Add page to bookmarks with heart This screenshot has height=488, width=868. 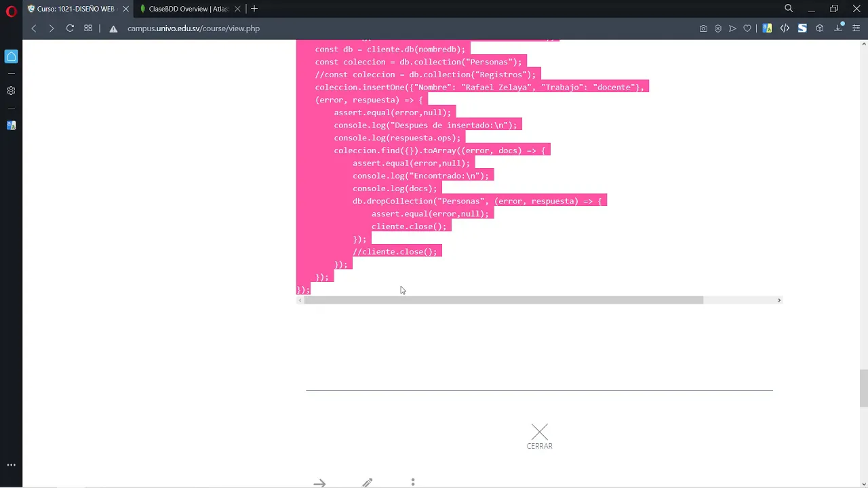click(747, 28)
